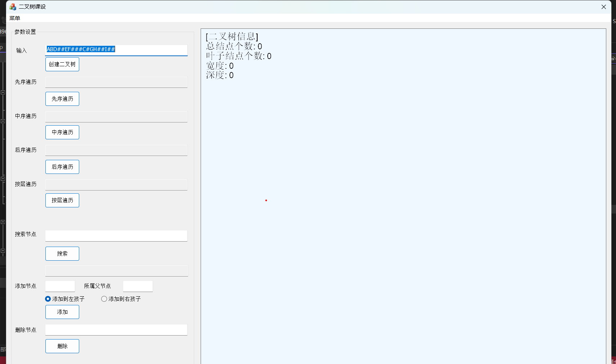
Task: Focus the 添加节点 input box
Action: pyautogui.click(x=60, y=286)
